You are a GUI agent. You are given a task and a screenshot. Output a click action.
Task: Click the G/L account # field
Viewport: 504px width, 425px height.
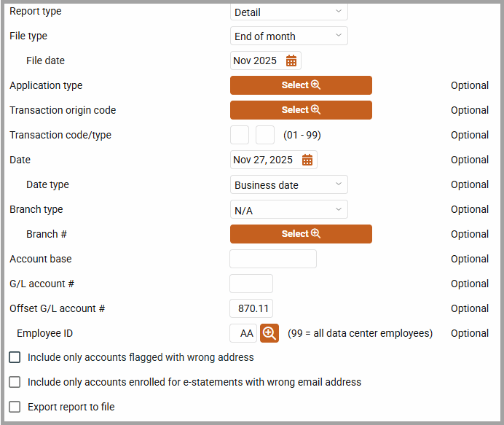click(x=251, y=284)
